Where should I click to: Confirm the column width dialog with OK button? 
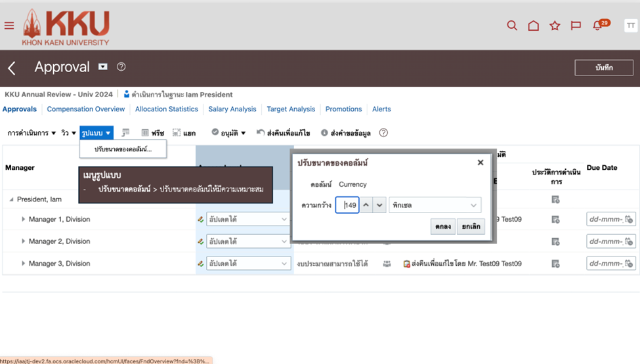[442, 226]
